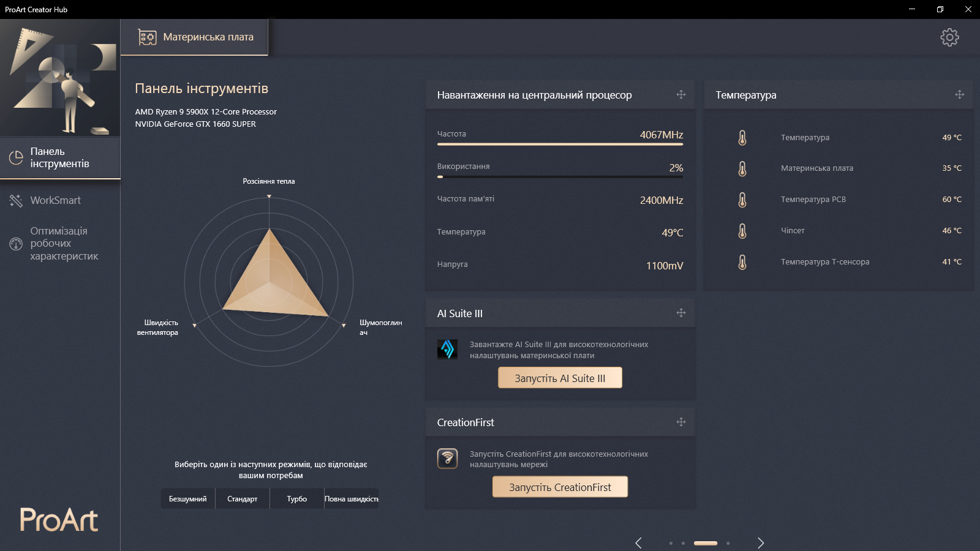Viewport: 980px width, 551px height.
Task: Click the Напруга 1100mV value
Action: [x=665, y=266]
